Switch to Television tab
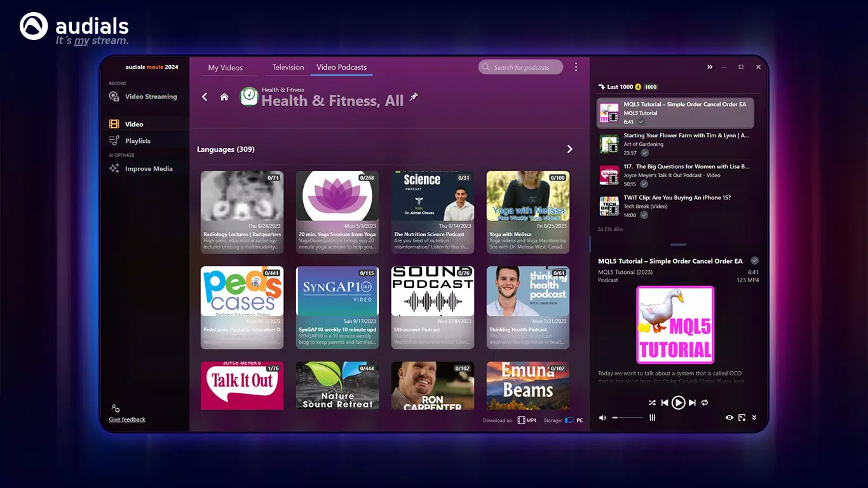This screenshot has height=488, width=868. point(288,67)
